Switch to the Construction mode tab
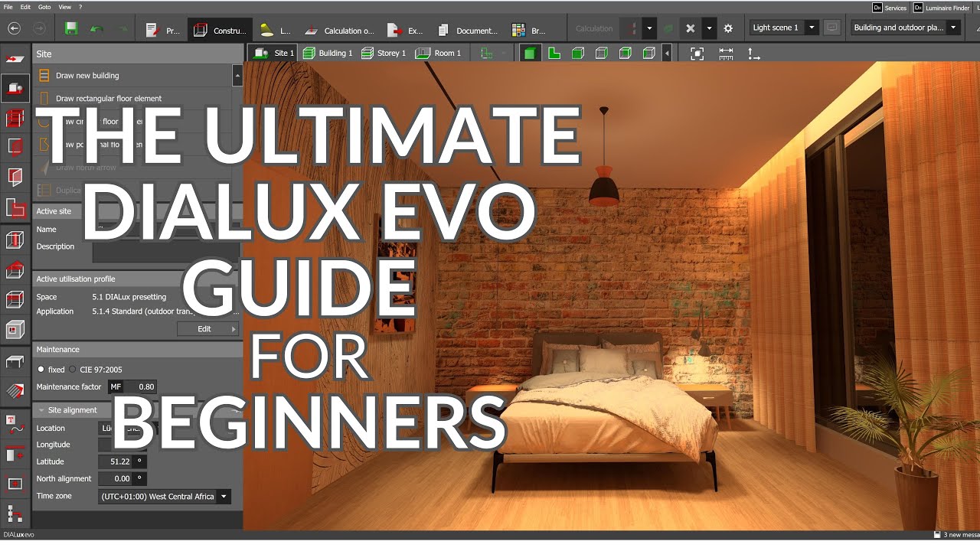Screen dimensions: 980x551 220,31
